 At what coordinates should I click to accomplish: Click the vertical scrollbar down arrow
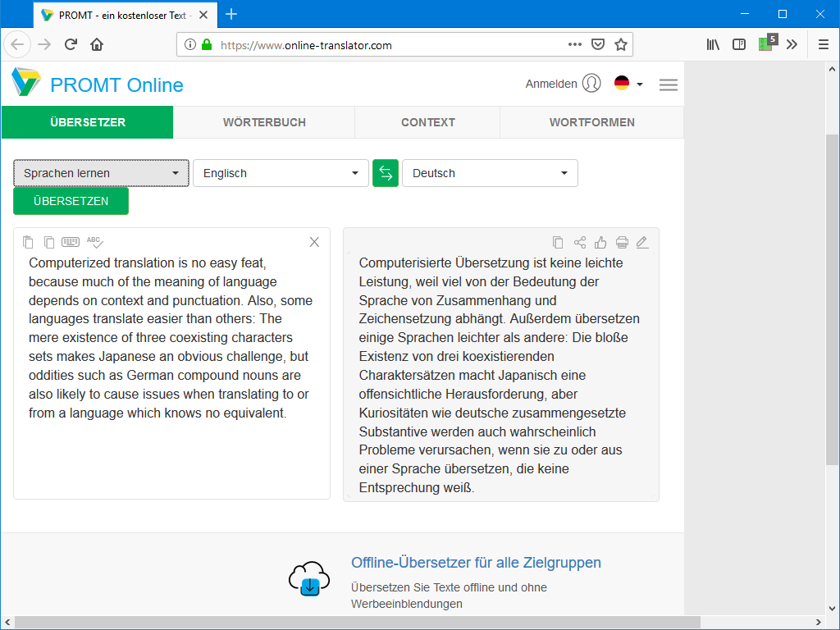pos(832,608)
